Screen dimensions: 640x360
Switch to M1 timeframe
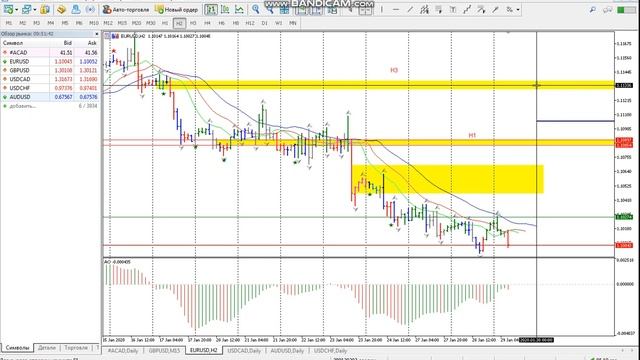pos(9,23)
